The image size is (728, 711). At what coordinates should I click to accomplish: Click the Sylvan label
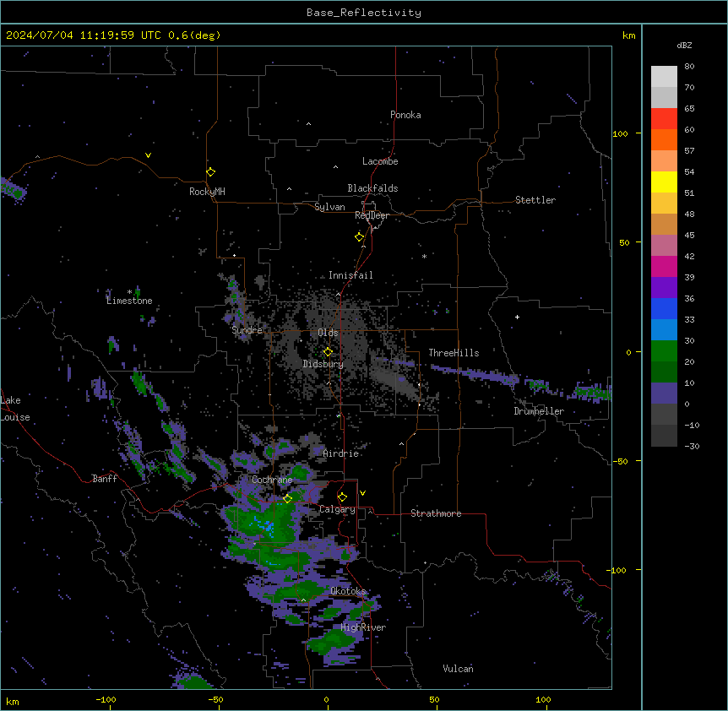click(329, 207)
